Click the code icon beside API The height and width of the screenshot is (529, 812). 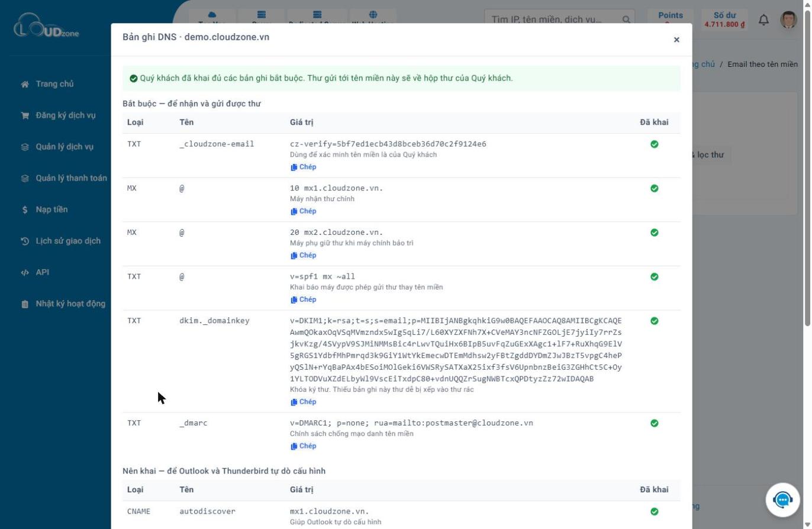click(25, 272)
